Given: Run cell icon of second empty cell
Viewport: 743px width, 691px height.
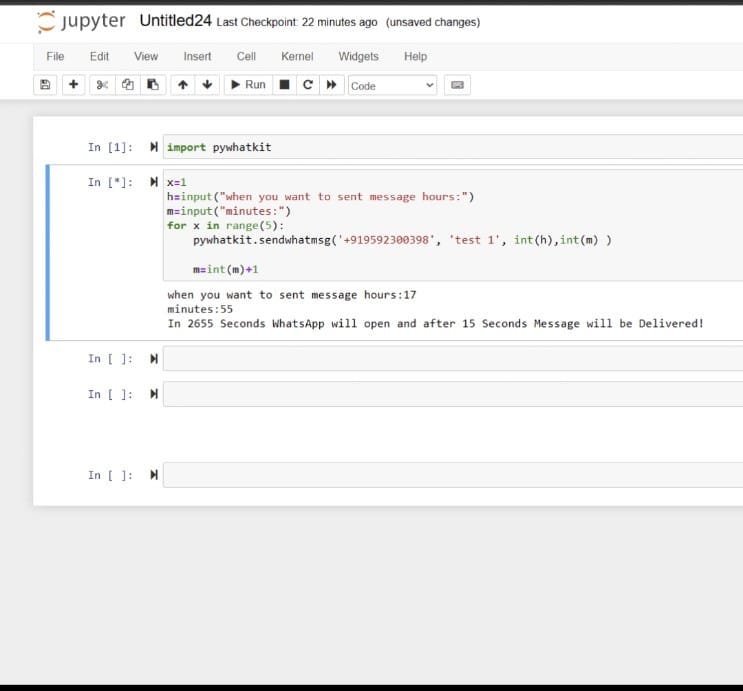Looking at the screenshot, I should [154, 394].
